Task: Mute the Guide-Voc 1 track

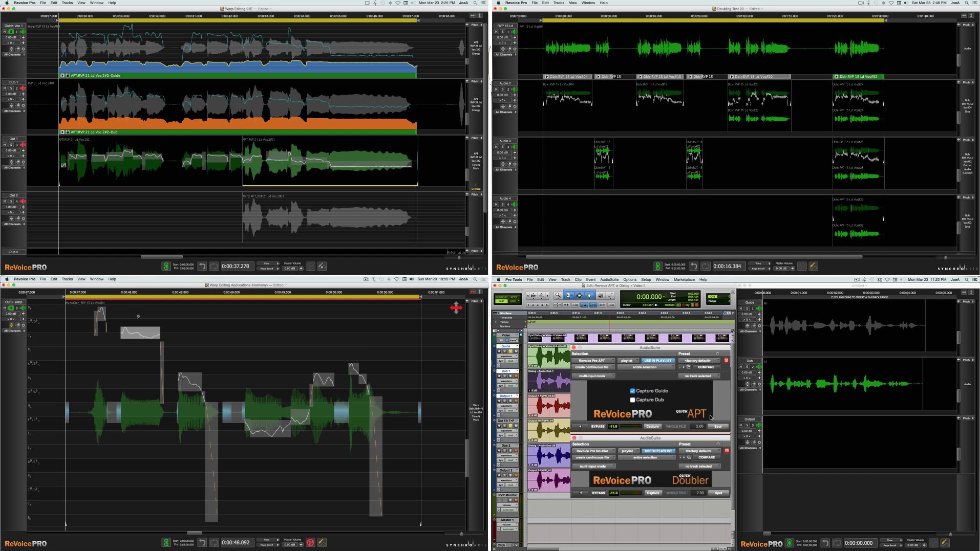Action: pyautogui.click(x=5, y=32)
